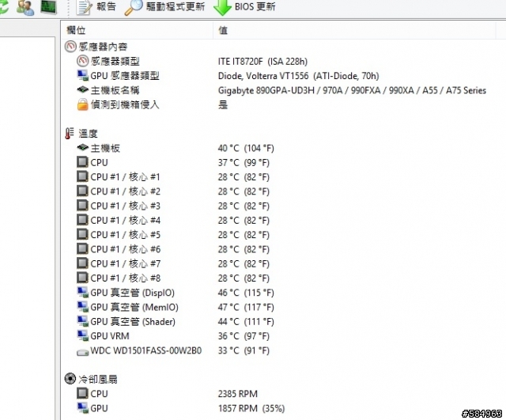Click the green BIOS download arrow icon
Viewport: 506px width, 420px height.
(222, 7)
